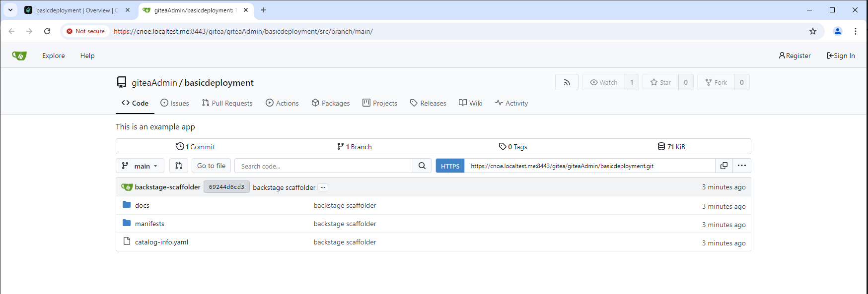This screenshot has width=868, height=294.
Task: Open the main branch dropdown
Action: (140, 166)
